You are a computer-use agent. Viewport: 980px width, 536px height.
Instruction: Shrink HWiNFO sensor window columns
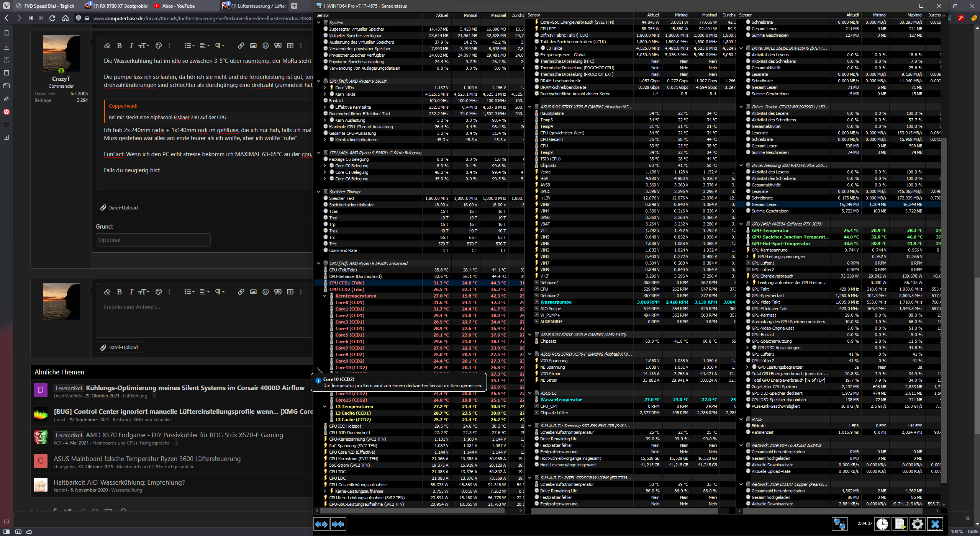coord(338,524)
